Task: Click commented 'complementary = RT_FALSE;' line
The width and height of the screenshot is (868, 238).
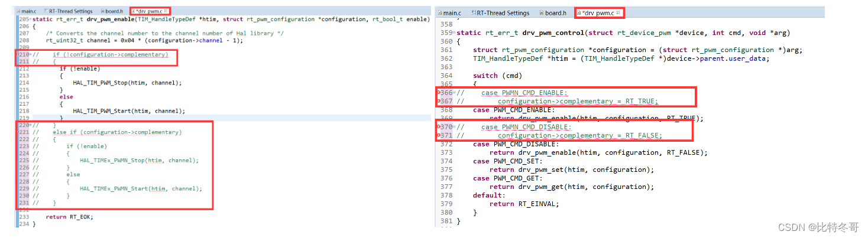Action: pos(611,136)
